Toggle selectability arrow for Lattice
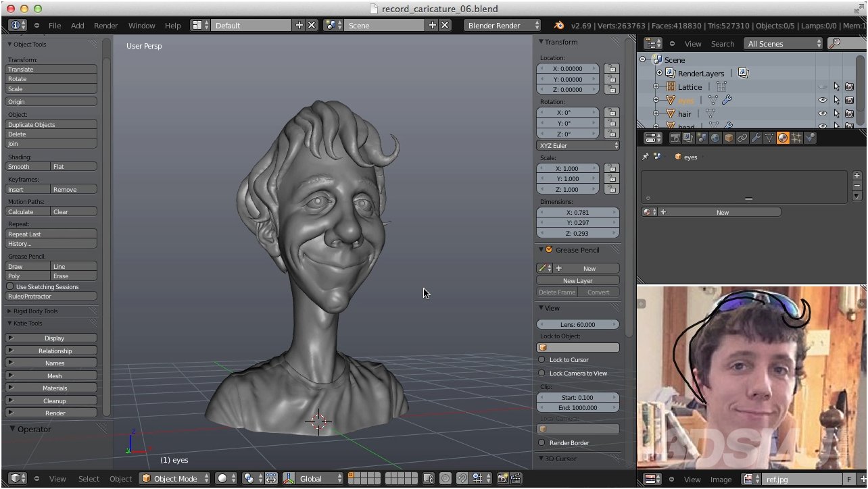Screen dimensions: 868x489 tap(836, 86)
